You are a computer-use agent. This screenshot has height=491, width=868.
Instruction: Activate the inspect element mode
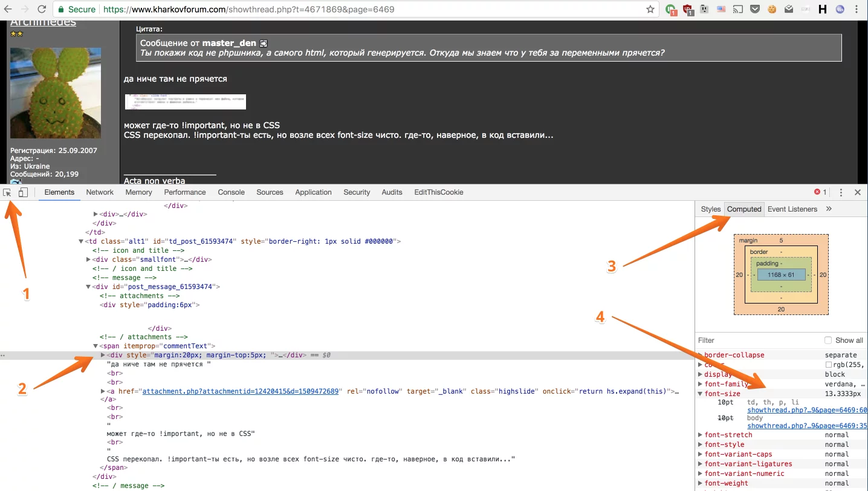point(7,192)
